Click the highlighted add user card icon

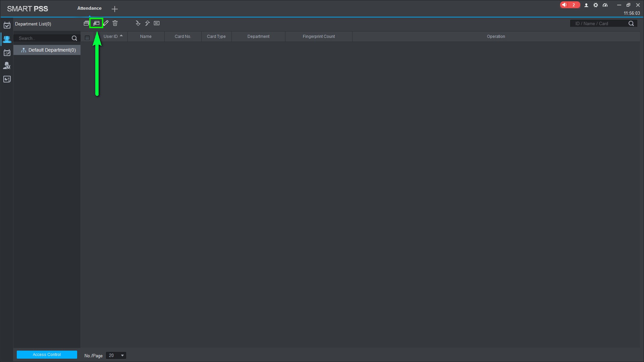96,23
